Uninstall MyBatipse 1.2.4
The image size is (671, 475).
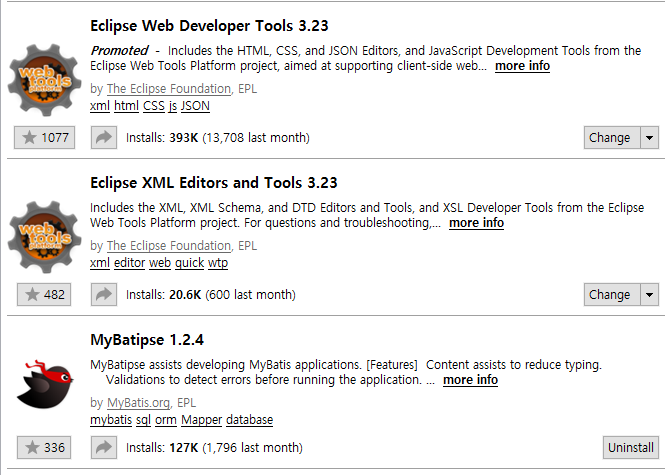(631, 448)
